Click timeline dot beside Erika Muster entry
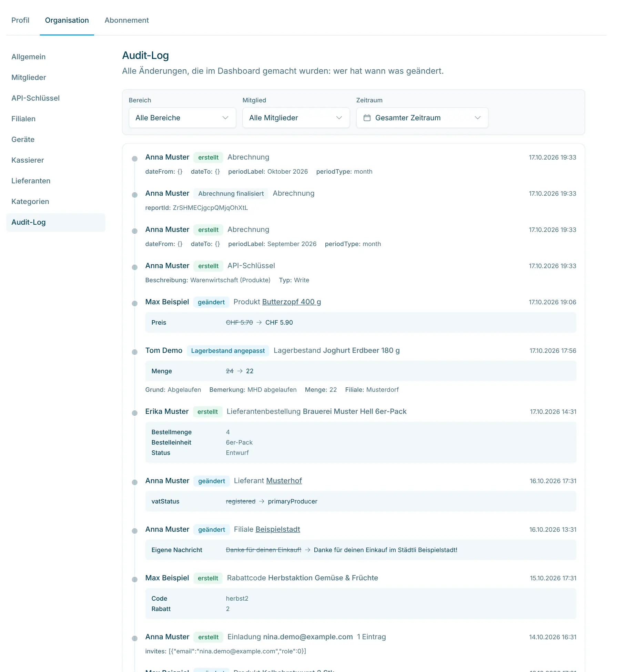 (135, 413)
